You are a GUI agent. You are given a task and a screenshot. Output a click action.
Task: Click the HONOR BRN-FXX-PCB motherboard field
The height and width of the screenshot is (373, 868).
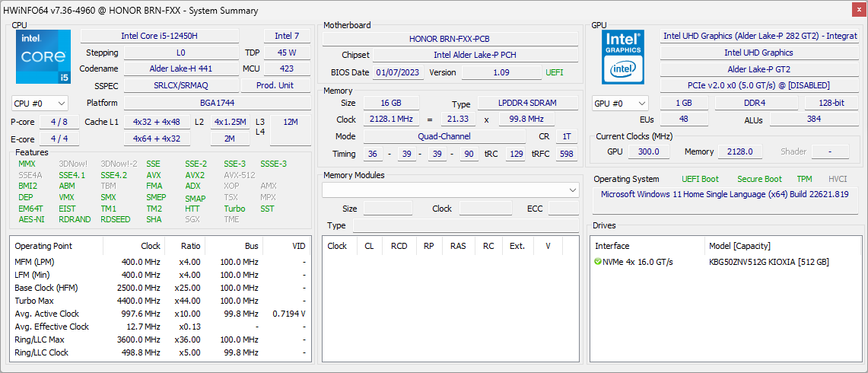click(450, 39)
